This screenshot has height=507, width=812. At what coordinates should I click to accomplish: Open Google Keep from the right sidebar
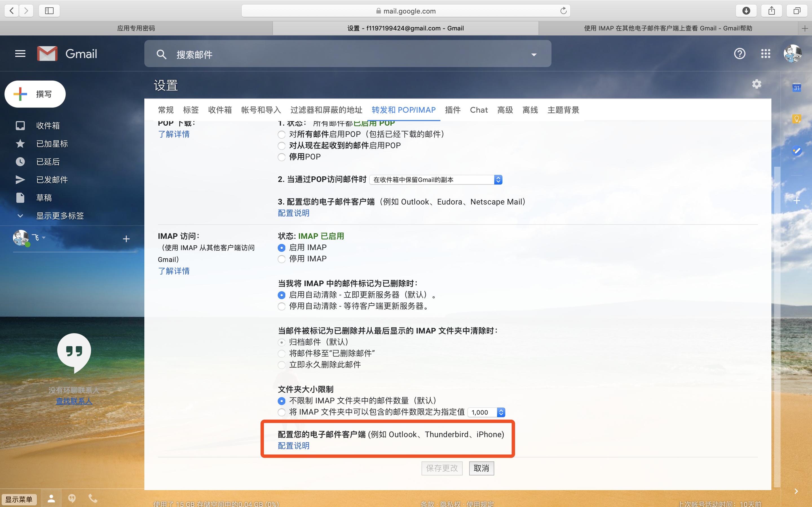pyautogui.click(x=796, y=118)
